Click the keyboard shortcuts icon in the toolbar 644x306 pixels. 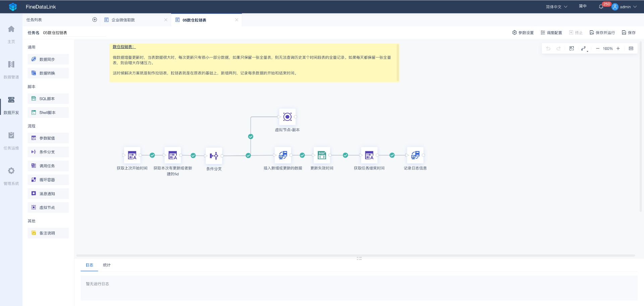click(x=631, y=48)
